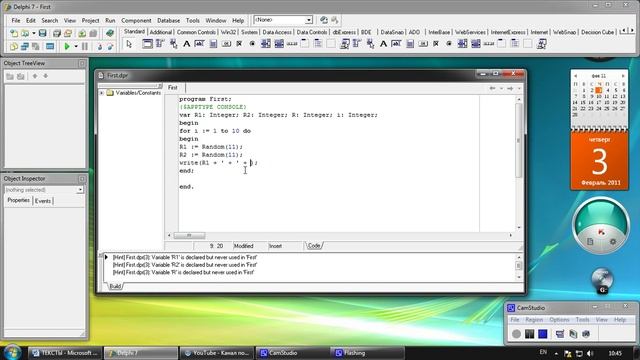The image size is (640, 360).
Task: Open the dropdown arrow next to Run
Action: (76, 47)
